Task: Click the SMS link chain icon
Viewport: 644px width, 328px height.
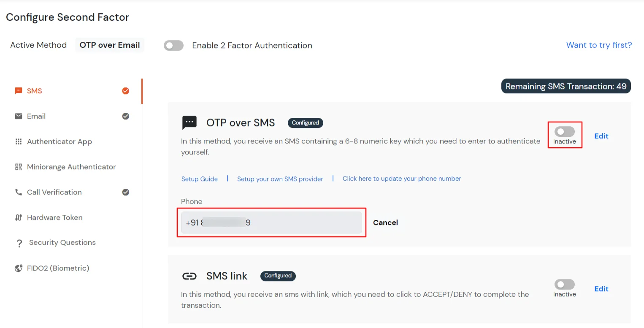Action: [x=189, y=276]
